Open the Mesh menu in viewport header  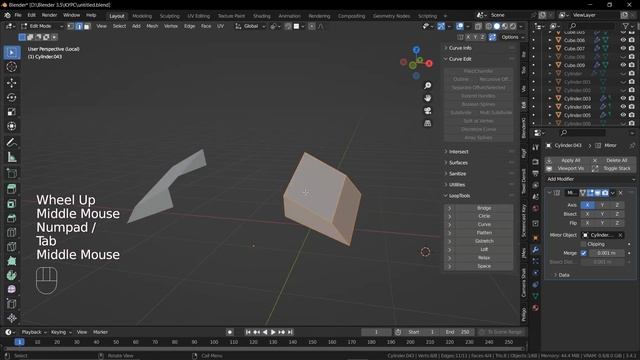click(152, 26)
